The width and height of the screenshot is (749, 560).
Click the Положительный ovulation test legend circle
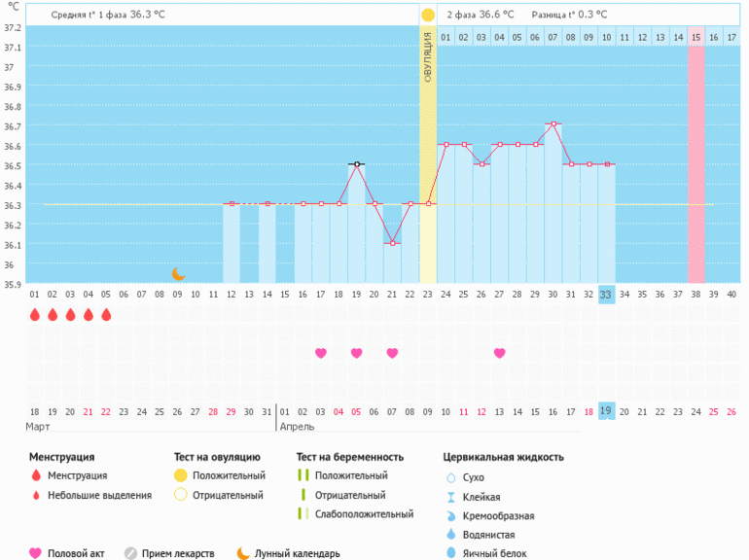180,475
